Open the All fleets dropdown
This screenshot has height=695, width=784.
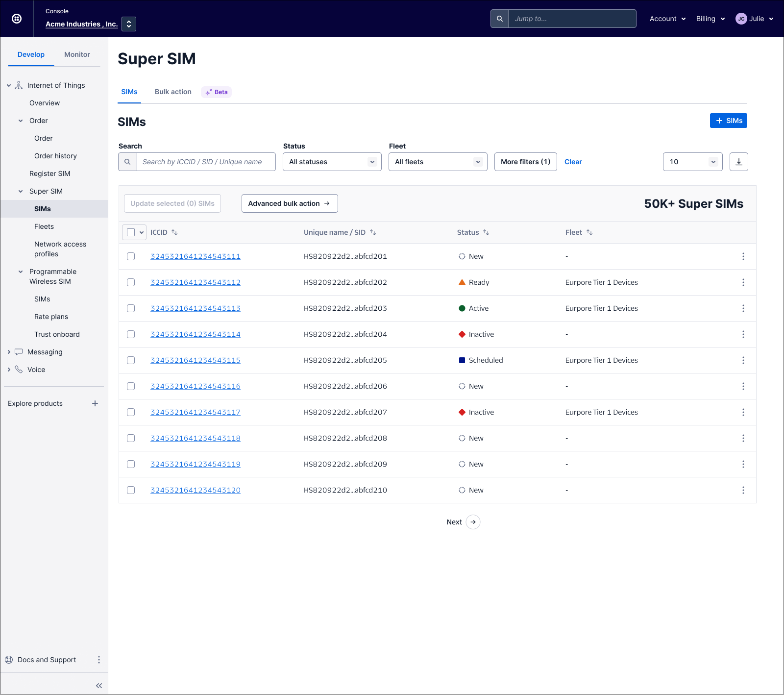coord(438,162)
